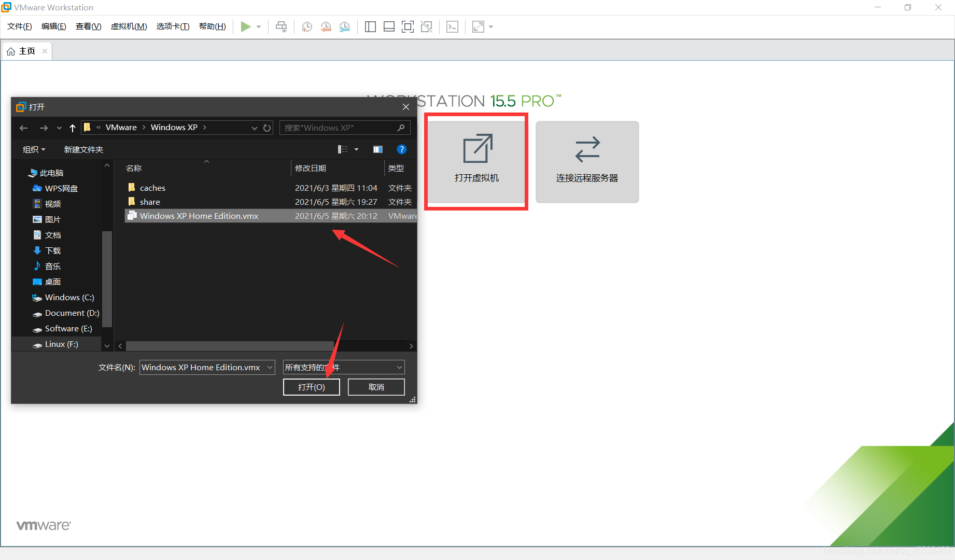Select 此电脑 in the navigation tree

[46, 173]
